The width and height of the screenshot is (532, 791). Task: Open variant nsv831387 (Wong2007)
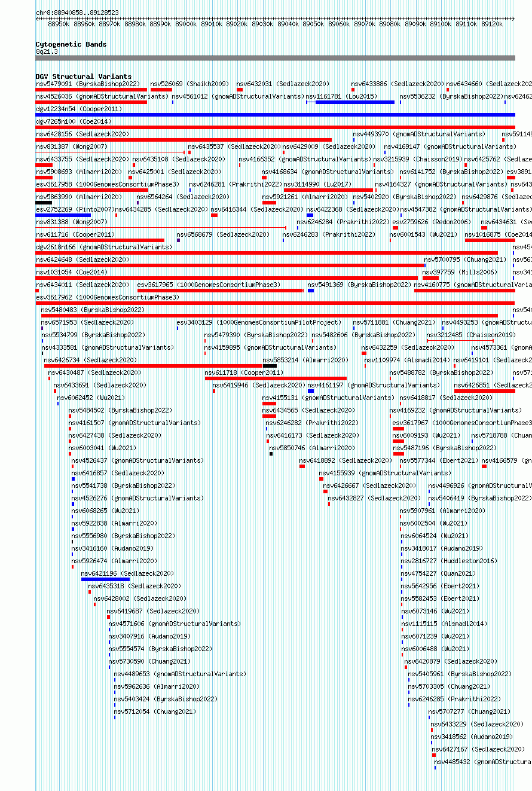72,147
